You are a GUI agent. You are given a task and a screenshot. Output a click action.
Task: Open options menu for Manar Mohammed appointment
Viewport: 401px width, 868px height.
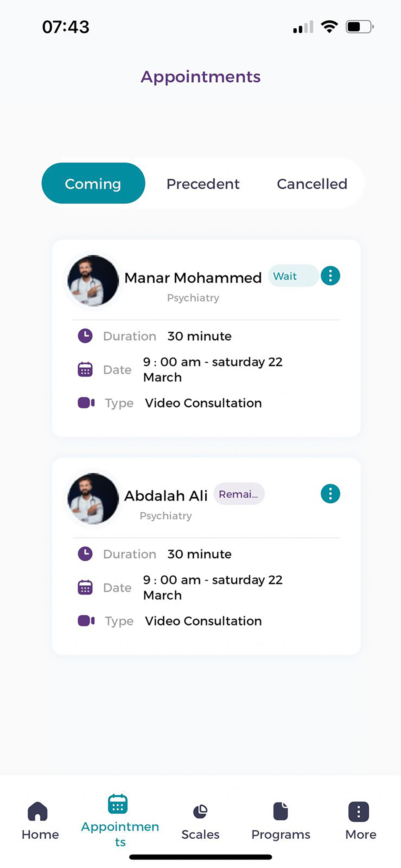330,276
